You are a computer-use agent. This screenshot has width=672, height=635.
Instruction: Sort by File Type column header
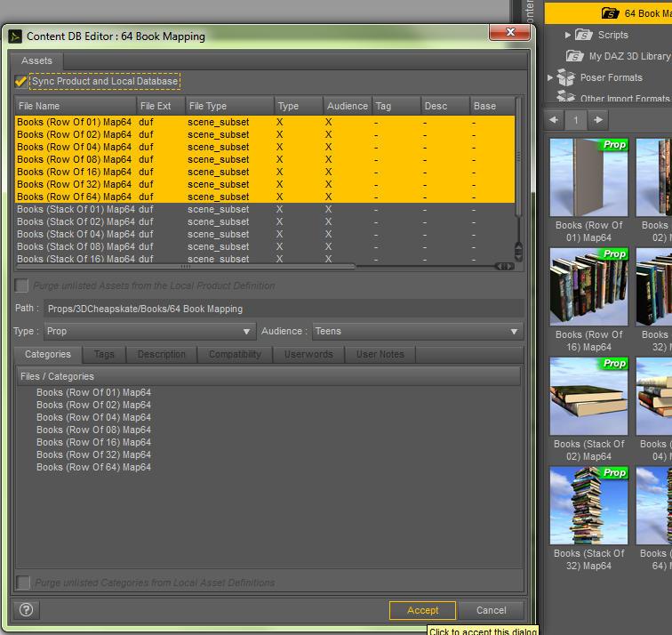229,106
